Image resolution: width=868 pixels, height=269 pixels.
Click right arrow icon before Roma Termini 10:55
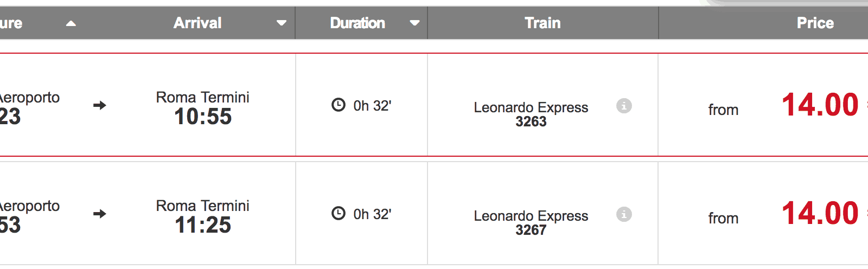(x=100, y=105)
